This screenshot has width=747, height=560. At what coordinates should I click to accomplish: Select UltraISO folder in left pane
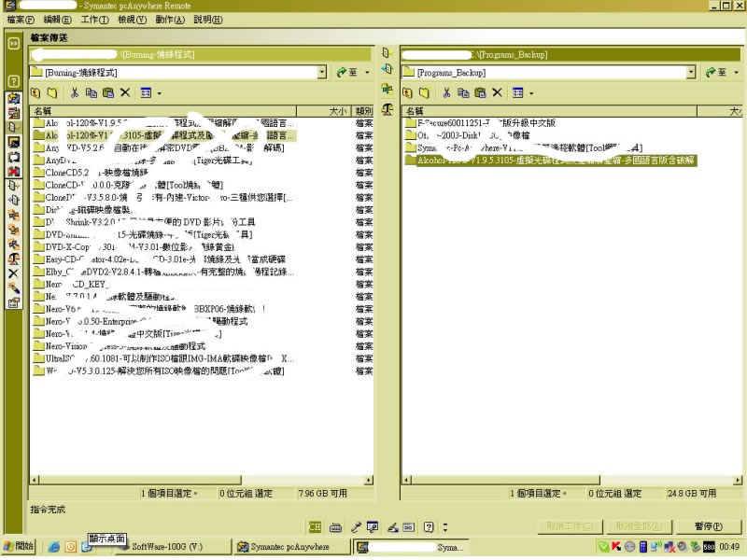point(163,358)
